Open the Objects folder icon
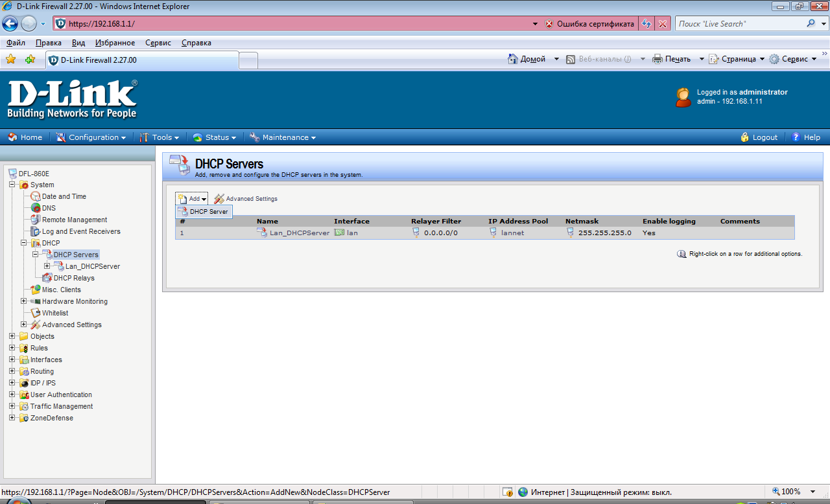This screenshot has height=504, width=830. [24, 336]
